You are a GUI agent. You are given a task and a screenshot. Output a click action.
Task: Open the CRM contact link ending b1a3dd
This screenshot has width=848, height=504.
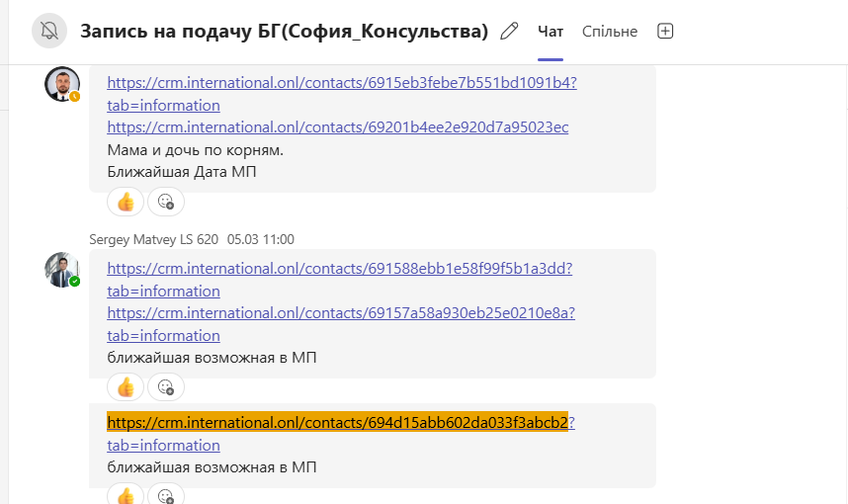(339, 268)
